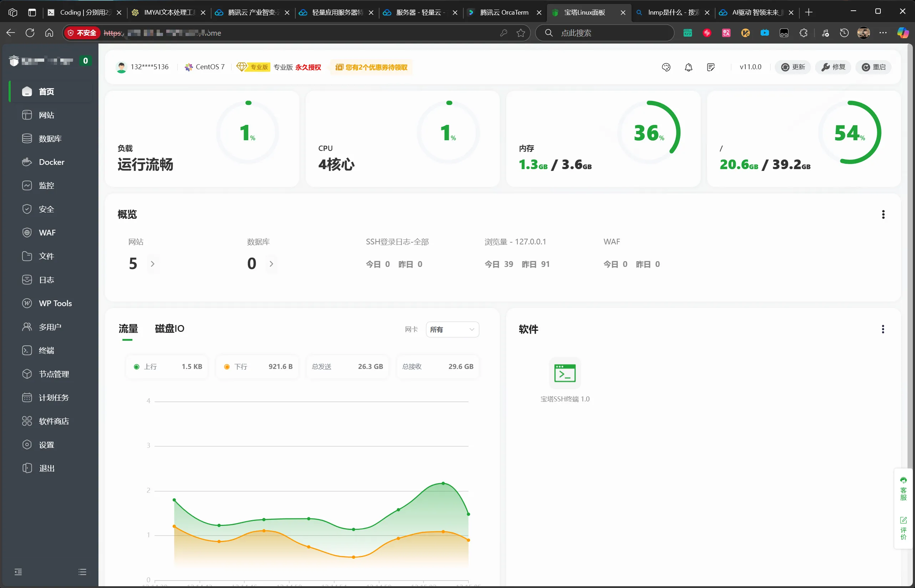Open the 概览 overview three-dot menu
Screen dimensions: 915x588
point(883,214)
